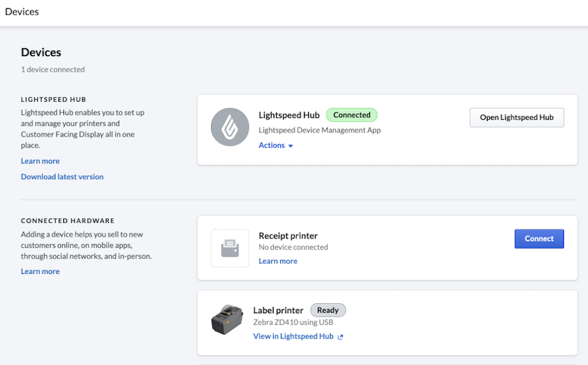
Task: Click the "1 device connected" text
Action: tap(53, 69)
